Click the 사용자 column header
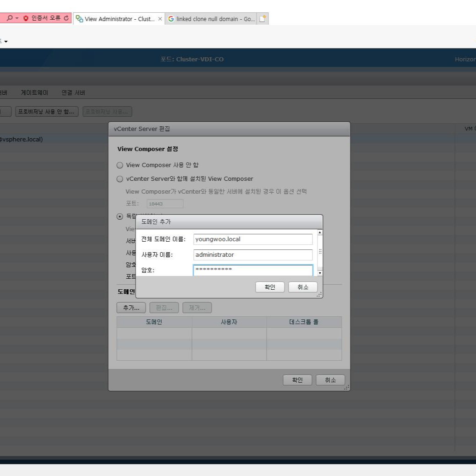 pos(229,322)
